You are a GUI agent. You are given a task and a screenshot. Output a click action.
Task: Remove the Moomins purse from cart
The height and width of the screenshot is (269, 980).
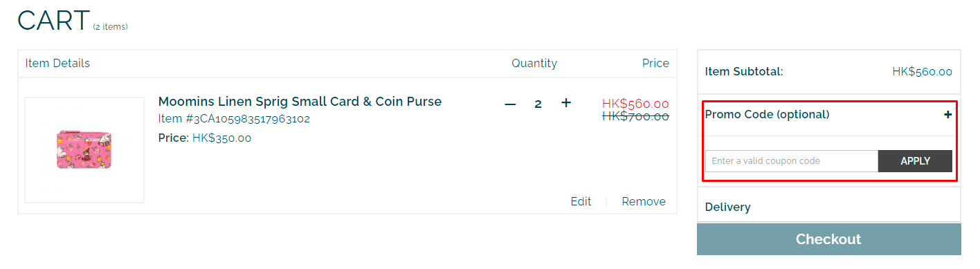(644, 202)
